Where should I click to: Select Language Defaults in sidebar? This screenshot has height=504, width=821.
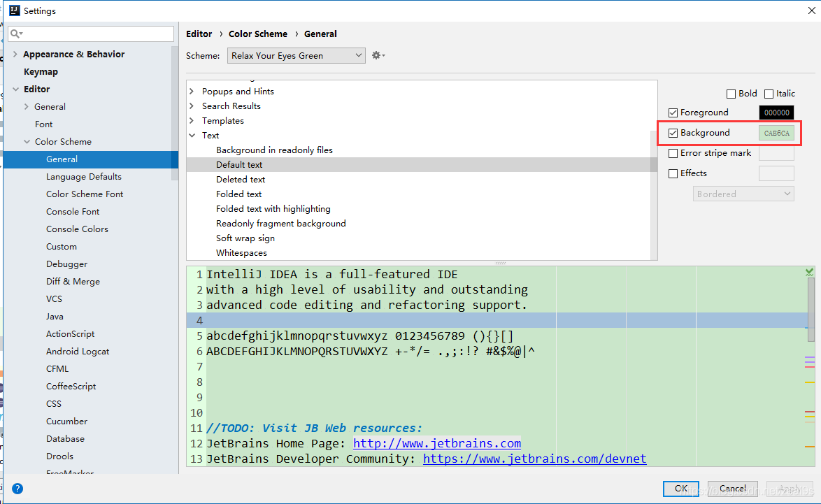tap(84, 177)
